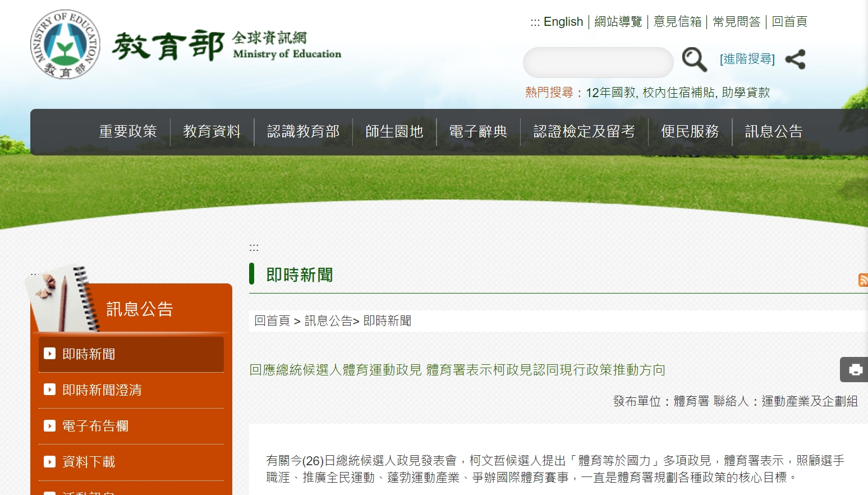Select 電子布告欄 in the sidebar
The width and height of the screenshot is (868, 495).
coord(131,426)
